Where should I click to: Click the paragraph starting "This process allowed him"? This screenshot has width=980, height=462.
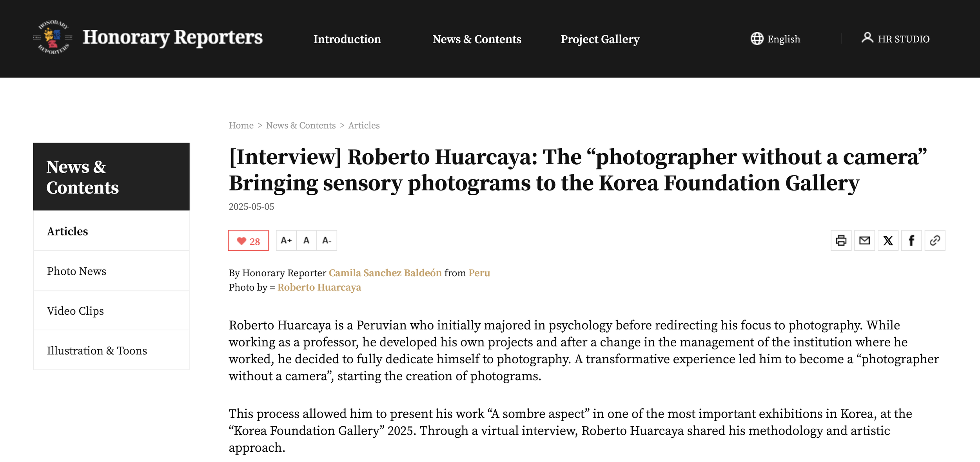point(570,431)
